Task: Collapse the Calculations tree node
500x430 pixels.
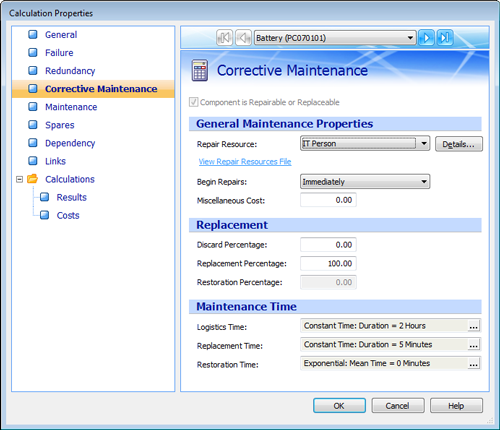Action: (20, 179)
